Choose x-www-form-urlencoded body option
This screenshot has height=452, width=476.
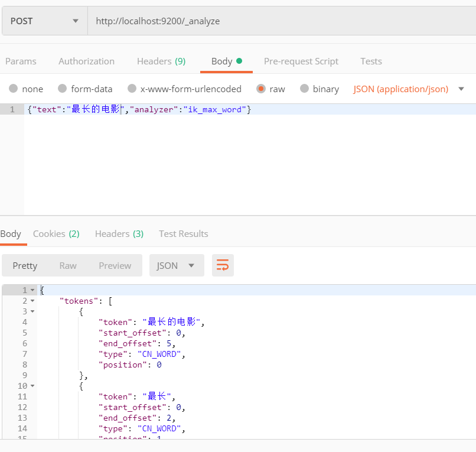click(x=132, y=89)
